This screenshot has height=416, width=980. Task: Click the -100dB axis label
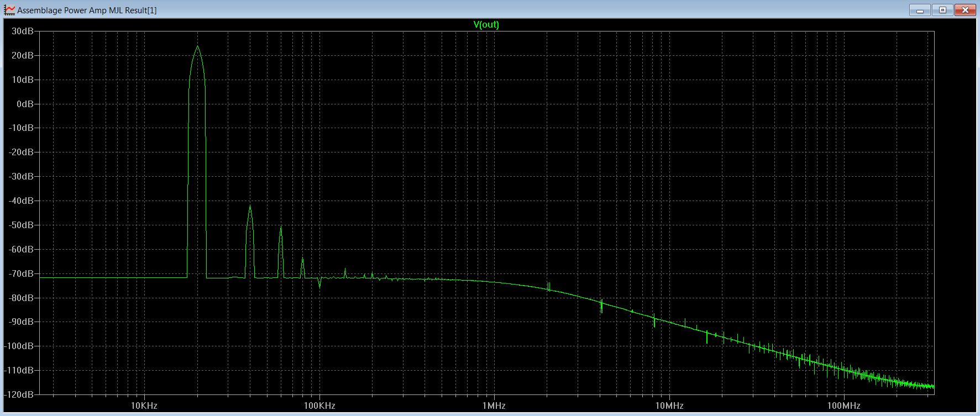coord(19,346)
